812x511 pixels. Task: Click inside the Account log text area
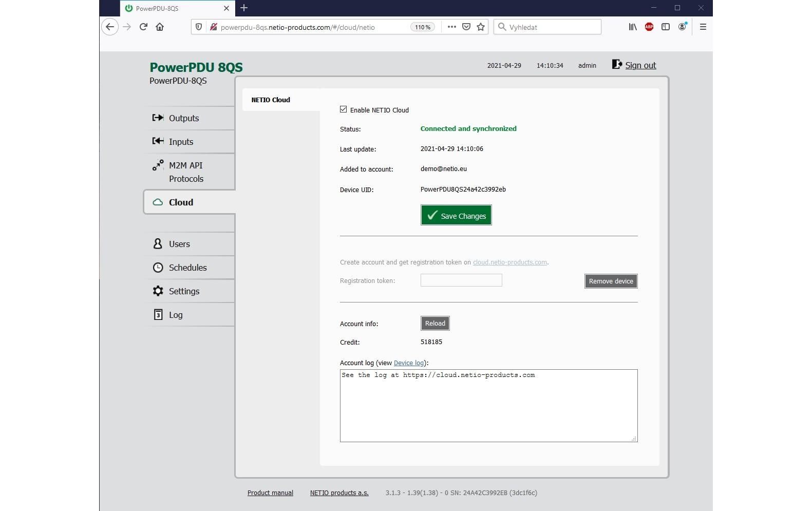pos(488,406)
